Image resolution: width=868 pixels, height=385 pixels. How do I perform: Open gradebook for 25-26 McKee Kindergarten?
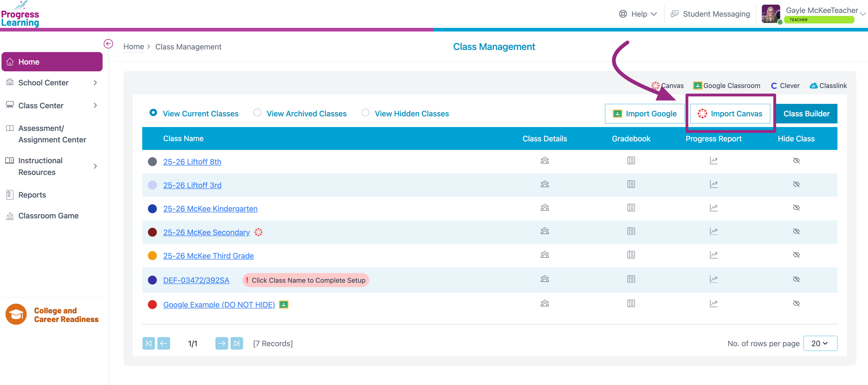[x=631, y=208]
